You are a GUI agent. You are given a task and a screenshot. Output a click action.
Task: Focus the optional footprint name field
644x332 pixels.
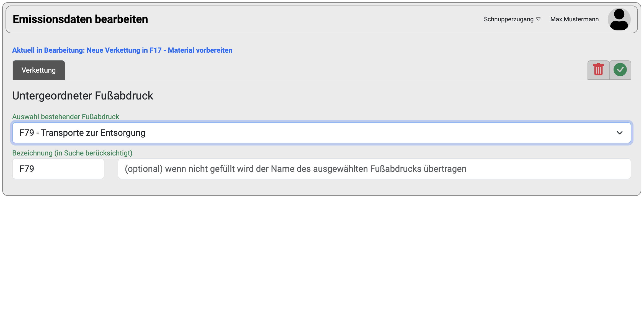tap(374, 169)
